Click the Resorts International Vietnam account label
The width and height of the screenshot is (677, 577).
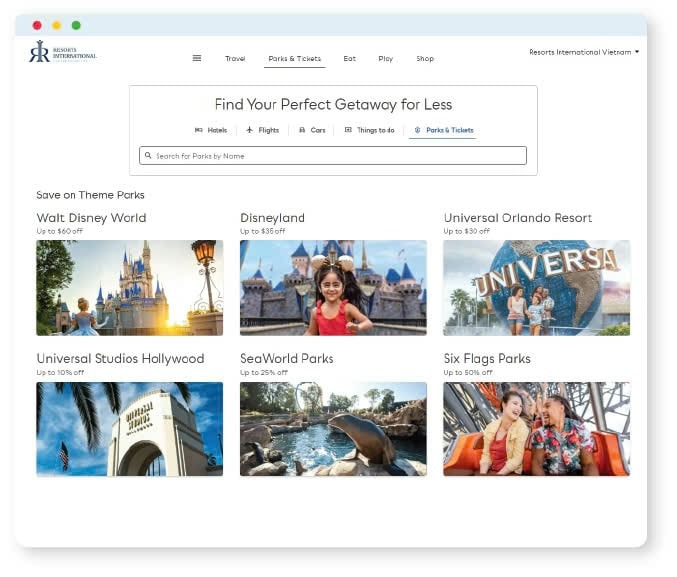(580, 52)
